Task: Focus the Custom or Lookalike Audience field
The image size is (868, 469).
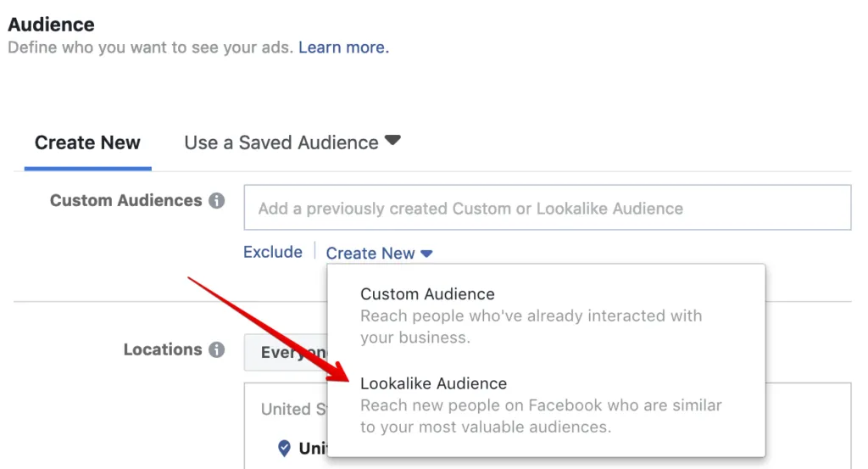Action: tap(548, 208)
